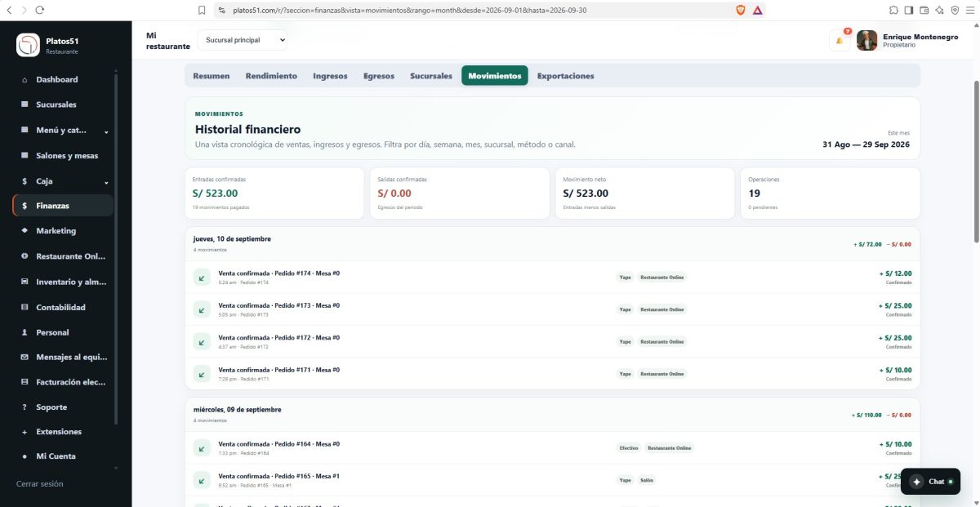Click the Soporte question mark icon

pyautogui.click(x=24, y=407)
